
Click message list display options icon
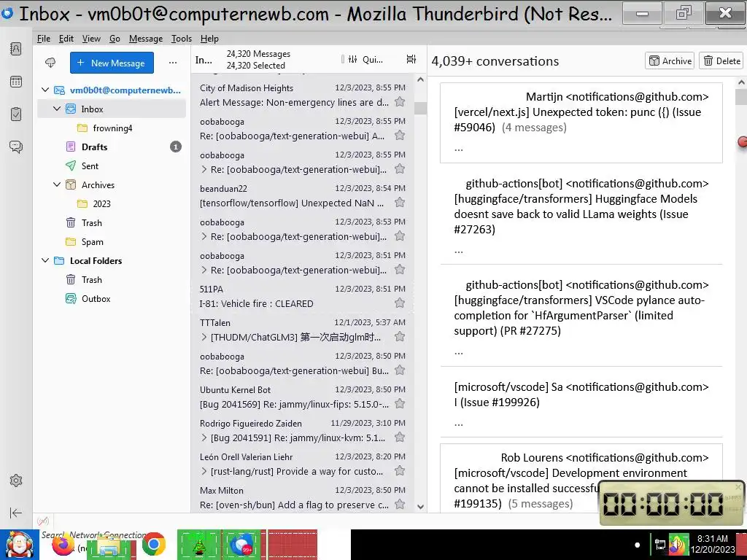click(411, 59)
